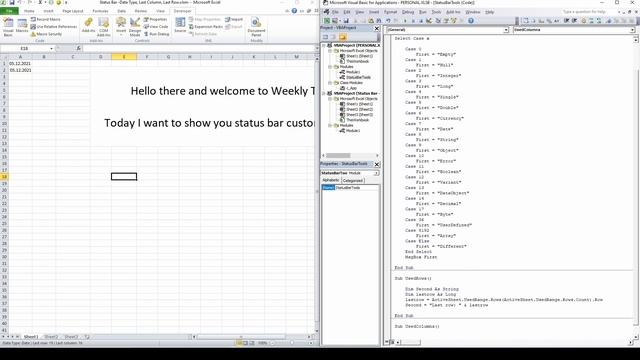Image resolution: width=640 pixels, height=360 pixels.
Task: Switch to the Page Layout tab
Action: pyautogui.click(x=73, y=11)
